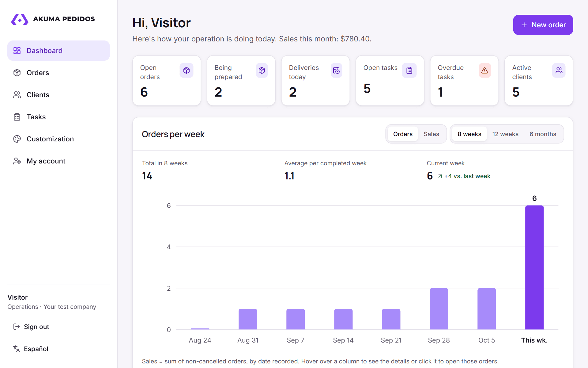Select the 6 months range
Screen dimensions: 588x368
click(x=543, y=134)
